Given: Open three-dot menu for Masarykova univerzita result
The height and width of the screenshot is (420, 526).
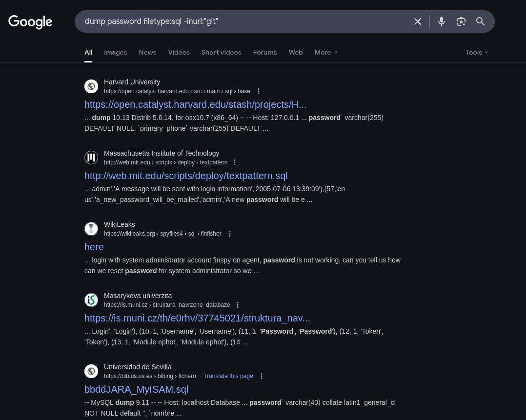Looking at the screenshot, I should [238, 305].
